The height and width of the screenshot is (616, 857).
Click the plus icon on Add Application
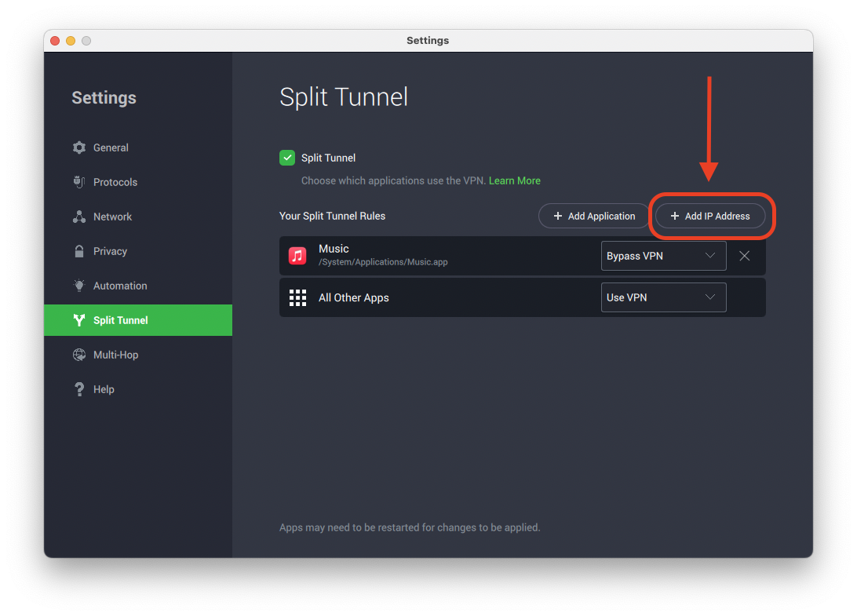(557, 216)
